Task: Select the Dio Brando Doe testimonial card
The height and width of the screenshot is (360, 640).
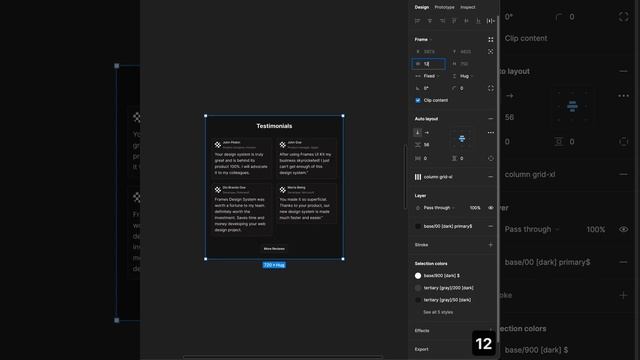Action: click(242, 210)
